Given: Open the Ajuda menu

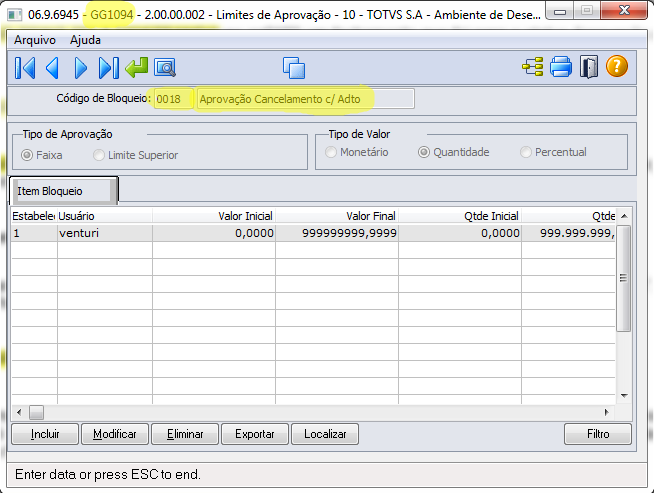Looking at the screenshot, I should (x=85, y=40).
